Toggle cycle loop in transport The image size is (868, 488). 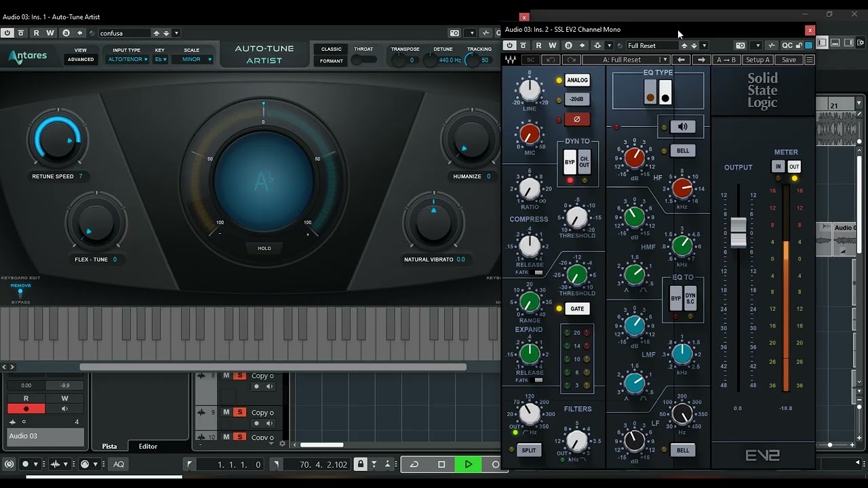point(414,464)
